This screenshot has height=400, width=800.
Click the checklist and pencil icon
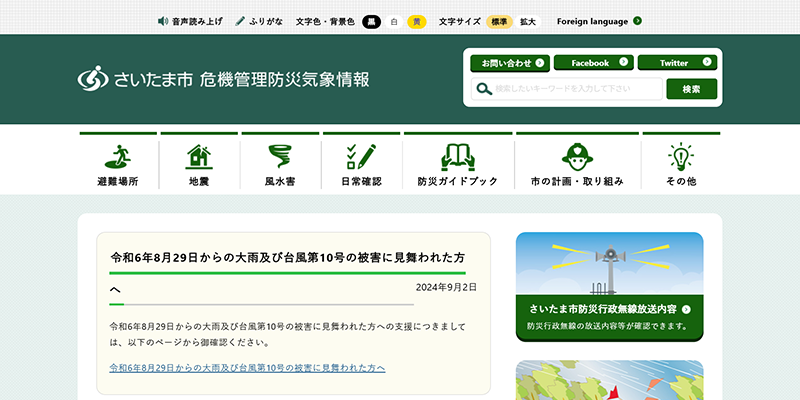tap(361, 157)
